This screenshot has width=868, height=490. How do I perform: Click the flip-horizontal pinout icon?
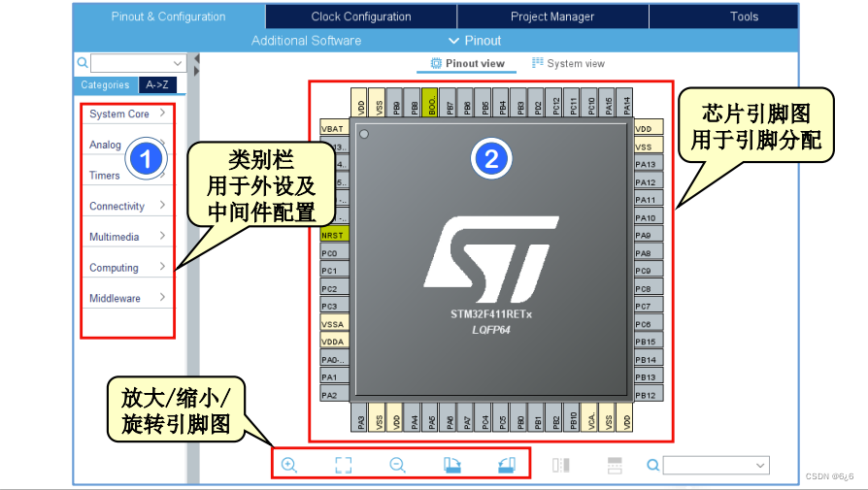pyautogui.click(x=561, y=465)
